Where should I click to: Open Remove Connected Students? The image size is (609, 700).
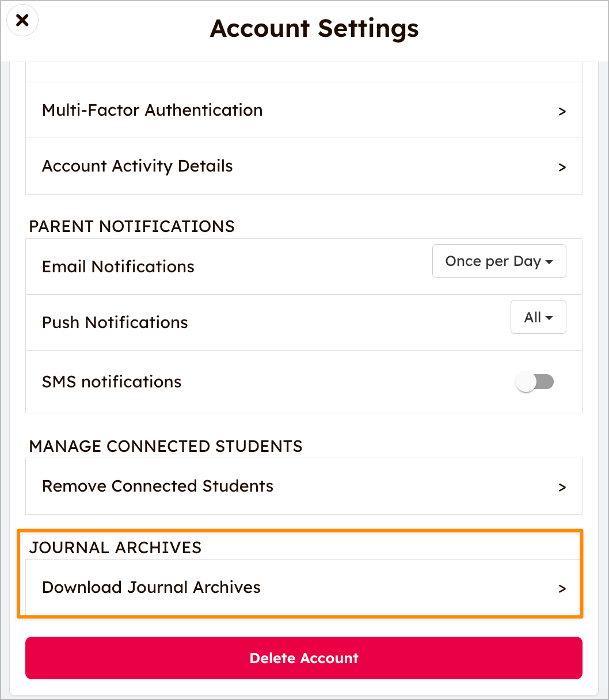point(158,486)
